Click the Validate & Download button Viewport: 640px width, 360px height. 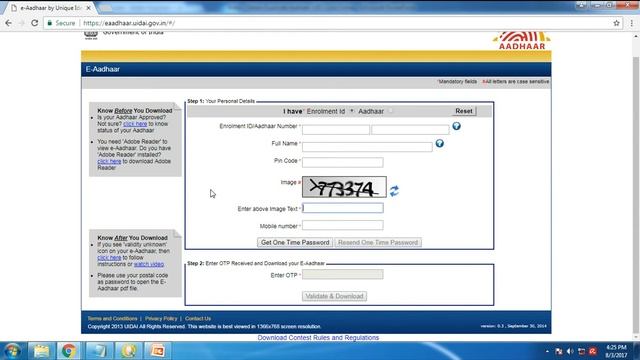click(x=334, y=296)
